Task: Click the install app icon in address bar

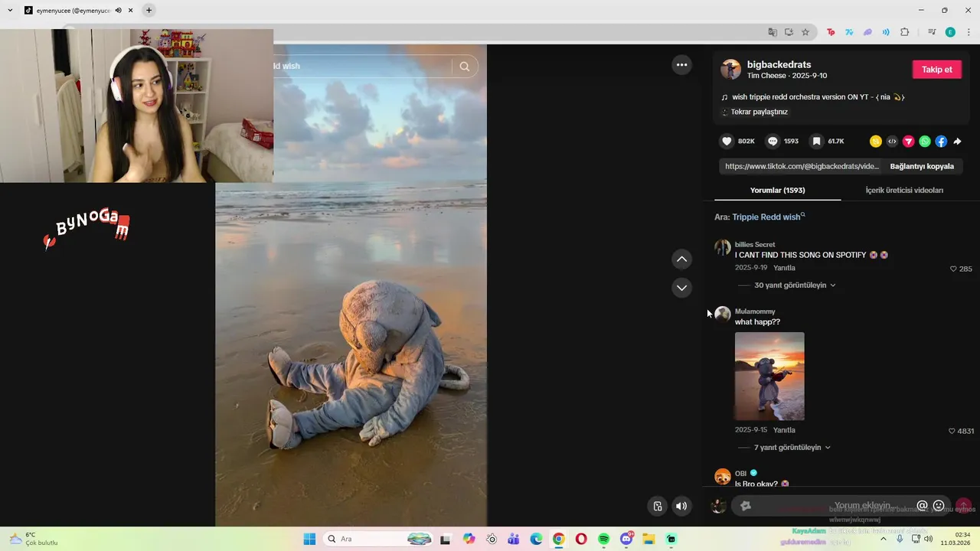Action: point(789,32)
